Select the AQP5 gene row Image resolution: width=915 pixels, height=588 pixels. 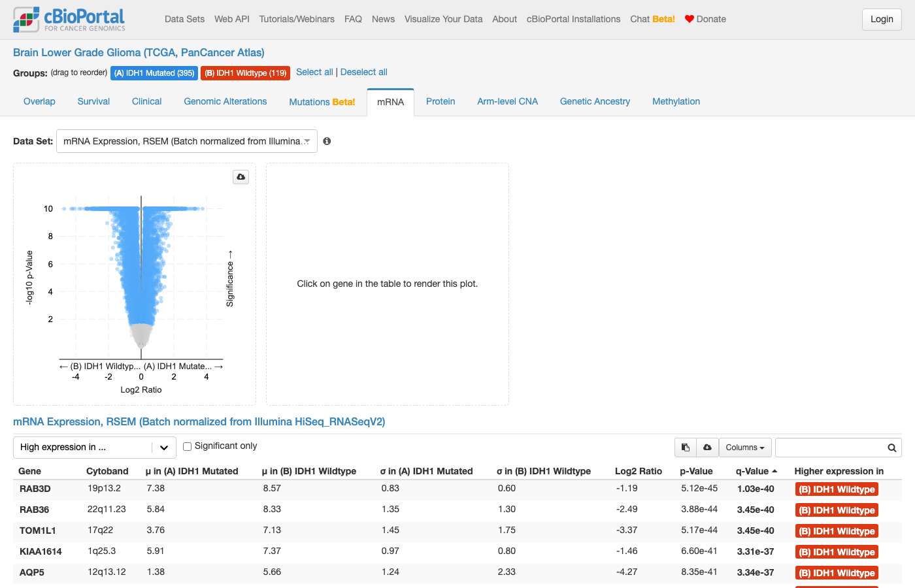pyautogui.click(x=457, y=572)
